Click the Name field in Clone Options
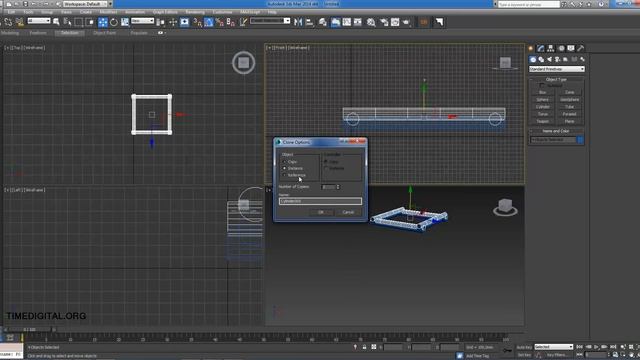 tap(320, 201)
